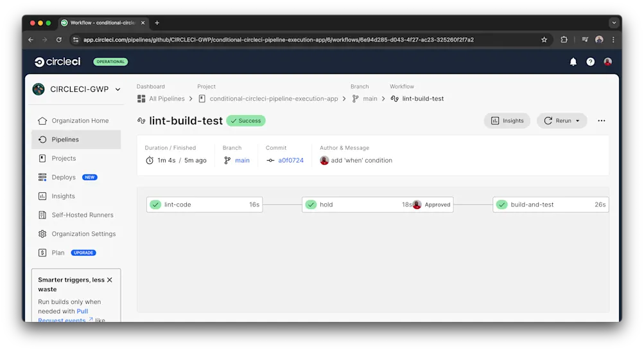The image size is (644, 351).
Task: Bookmark this page with the star
Action: (x=544, y=40)
